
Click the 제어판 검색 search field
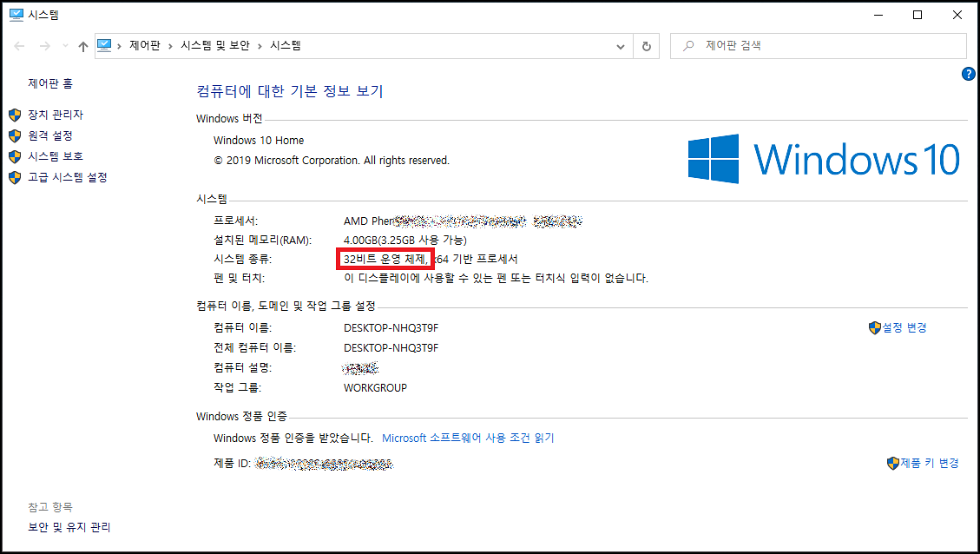819,46
